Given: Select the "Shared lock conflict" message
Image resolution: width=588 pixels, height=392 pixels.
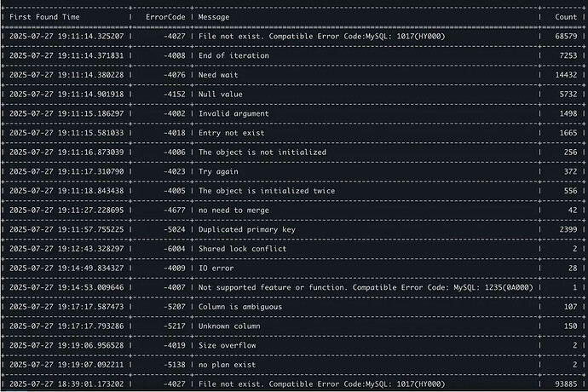Looking at the screenshot, I should coord(243,249).
